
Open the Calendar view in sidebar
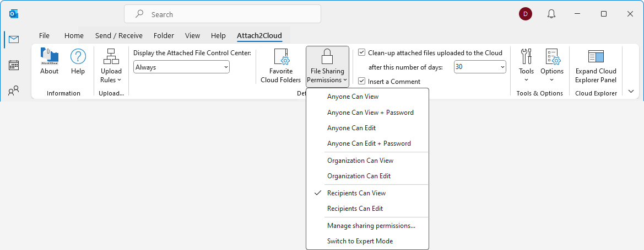(x=14, y=65)
